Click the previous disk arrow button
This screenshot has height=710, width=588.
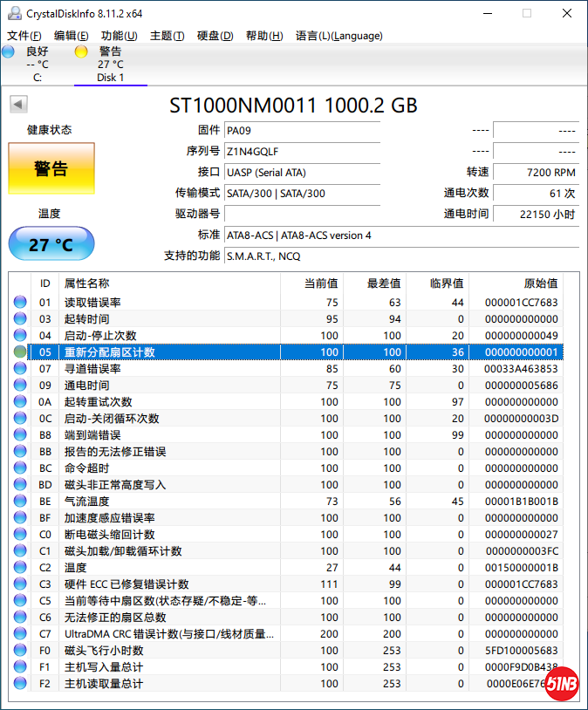17,105
